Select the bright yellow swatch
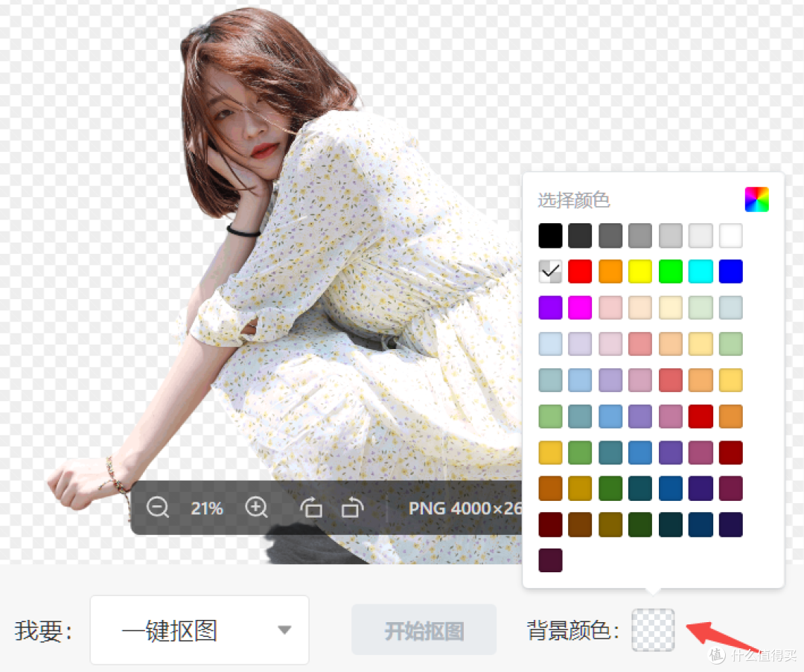 coord(640,272)
